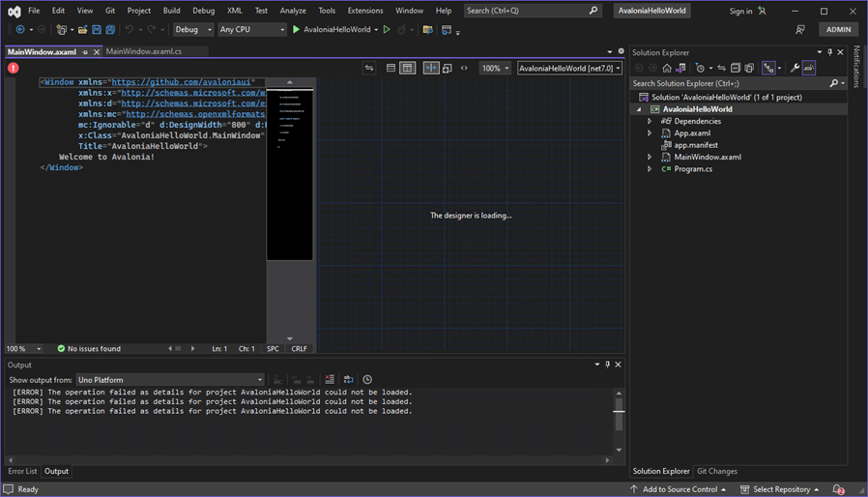Viewport: 868px width, 497px height.
Task: Toggle word wrap in Output panel
Action: 348,380
